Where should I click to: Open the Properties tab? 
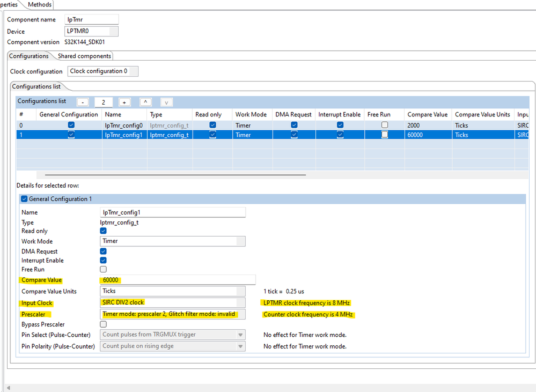point(9,4)
